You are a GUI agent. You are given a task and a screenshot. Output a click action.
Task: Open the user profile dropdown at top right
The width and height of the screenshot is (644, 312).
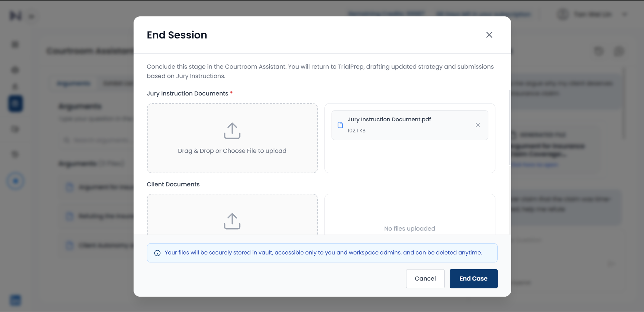coord(624,14)
